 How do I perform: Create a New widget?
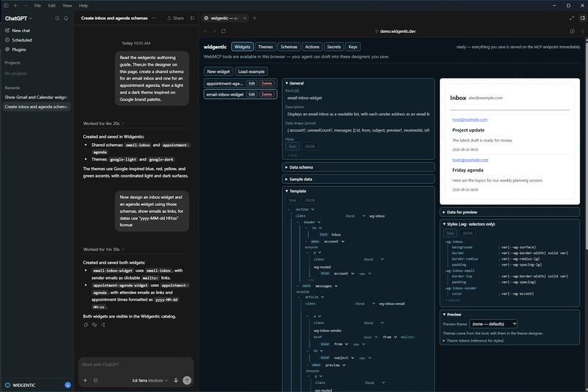pyautogui.click(x=218, y=72)
